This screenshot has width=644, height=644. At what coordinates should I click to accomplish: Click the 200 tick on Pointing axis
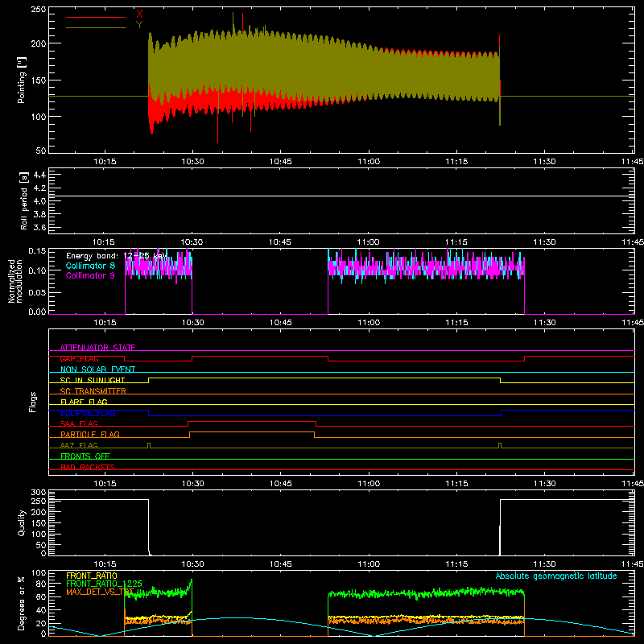click(x=39, y=43)
